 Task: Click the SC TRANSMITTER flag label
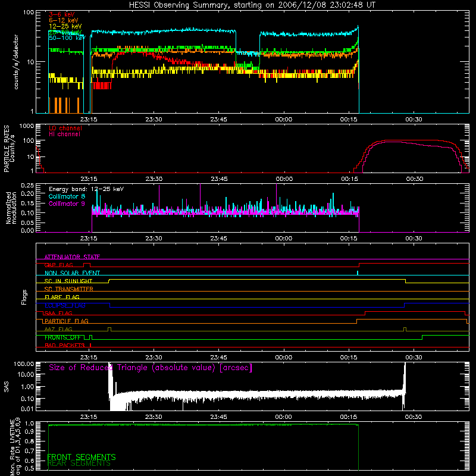[x=68, y=289]
